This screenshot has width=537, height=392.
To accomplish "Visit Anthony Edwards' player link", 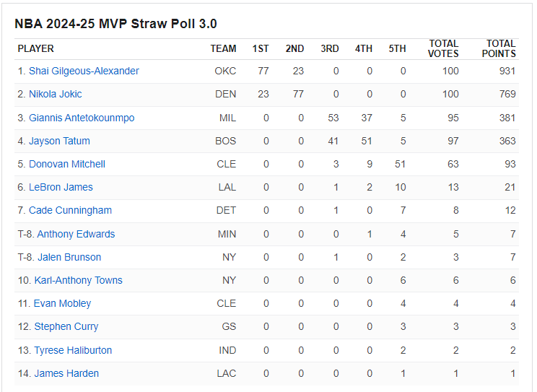I will [x=76, y=234].
